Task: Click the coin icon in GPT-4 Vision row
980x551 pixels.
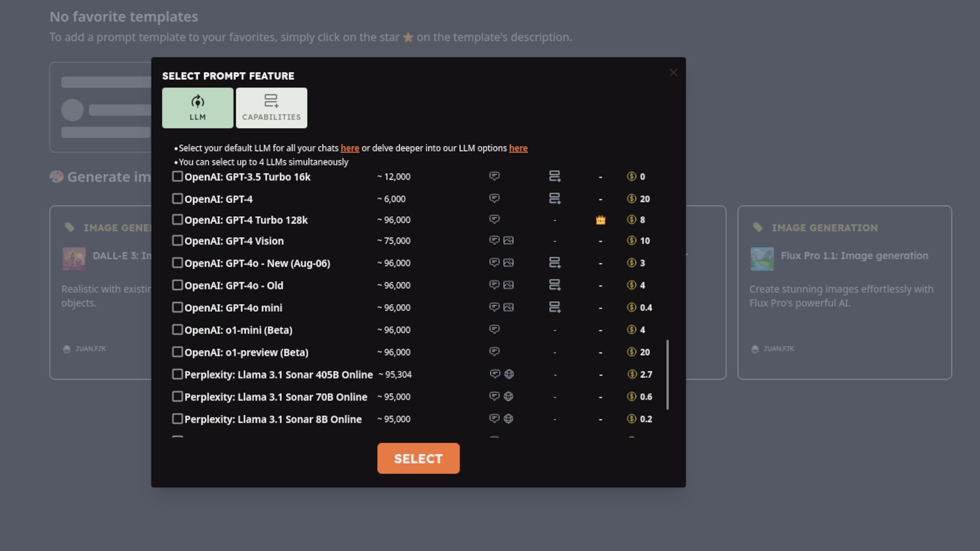Action: point(631,240)
